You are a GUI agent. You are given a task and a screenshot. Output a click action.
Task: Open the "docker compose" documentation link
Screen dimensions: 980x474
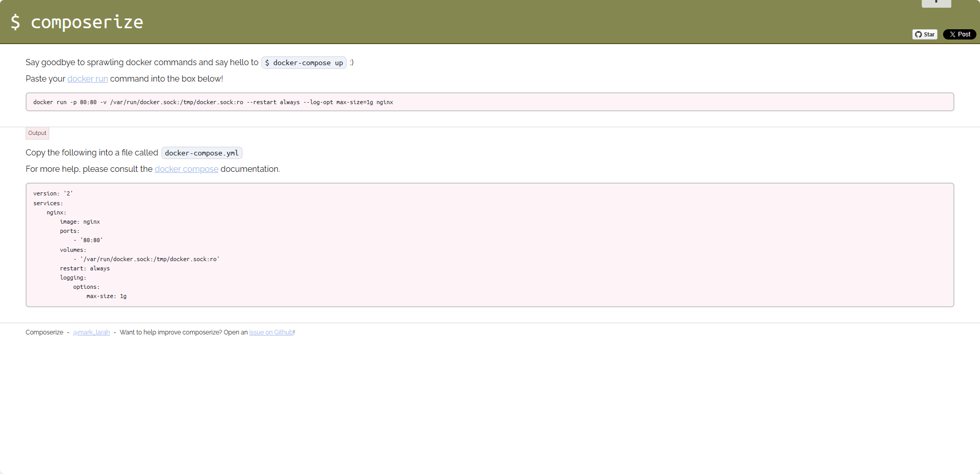186,169
